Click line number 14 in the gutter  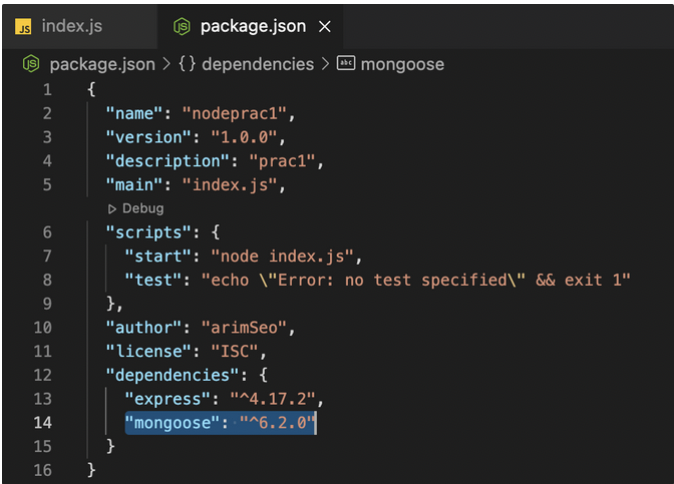(x=43, y=423)
